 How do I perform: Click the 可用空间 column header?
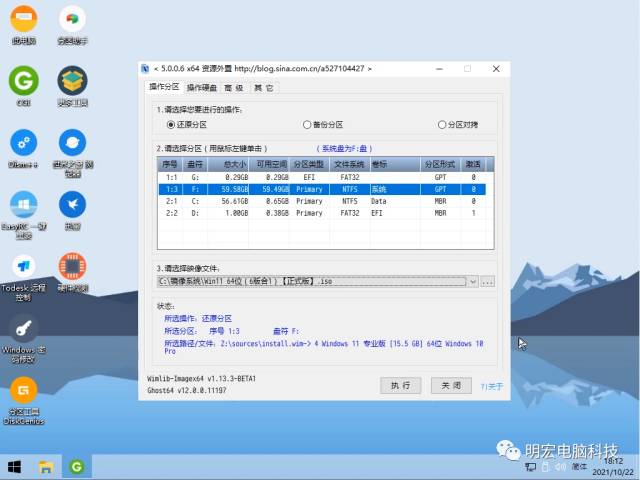[269, 164]
